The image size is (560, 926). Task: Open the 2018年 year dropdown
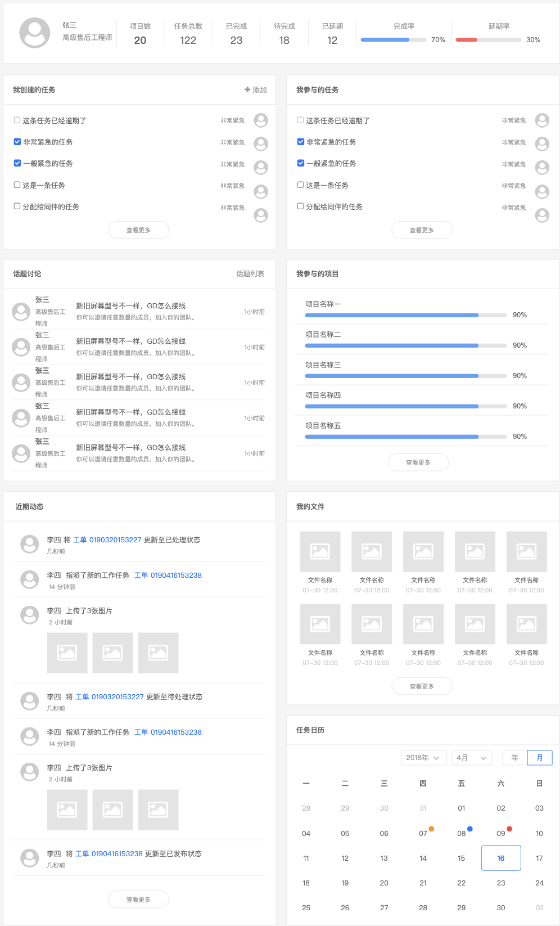point(423,758)
